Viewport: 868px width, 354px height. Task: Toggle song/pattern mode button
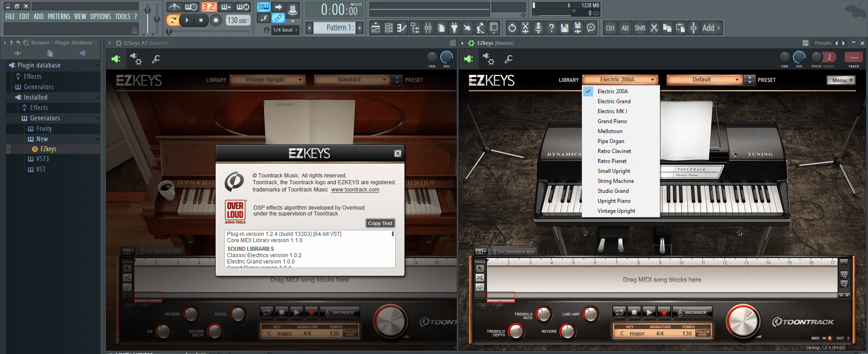tap(173, 20)
